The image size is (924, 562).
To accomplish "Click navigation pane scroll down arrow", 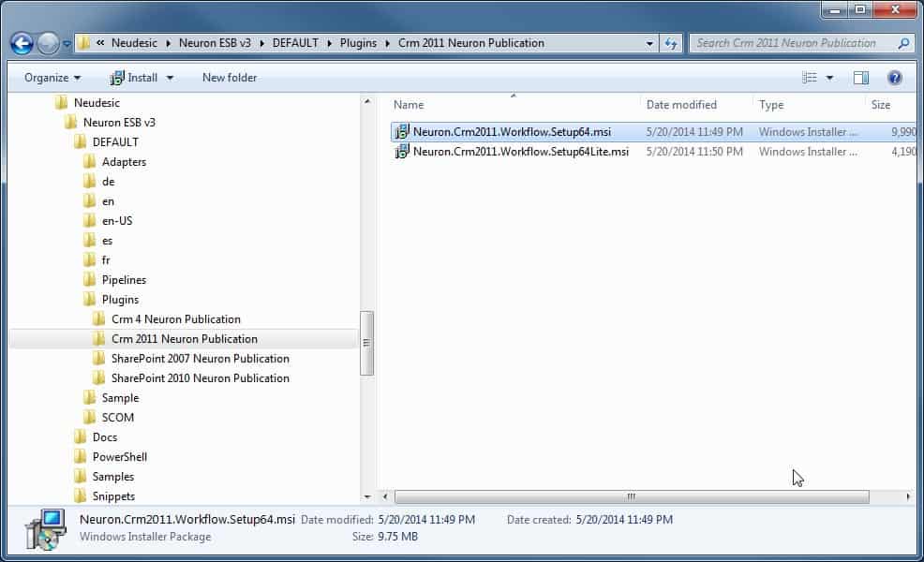I will click(x=367, y=496).
